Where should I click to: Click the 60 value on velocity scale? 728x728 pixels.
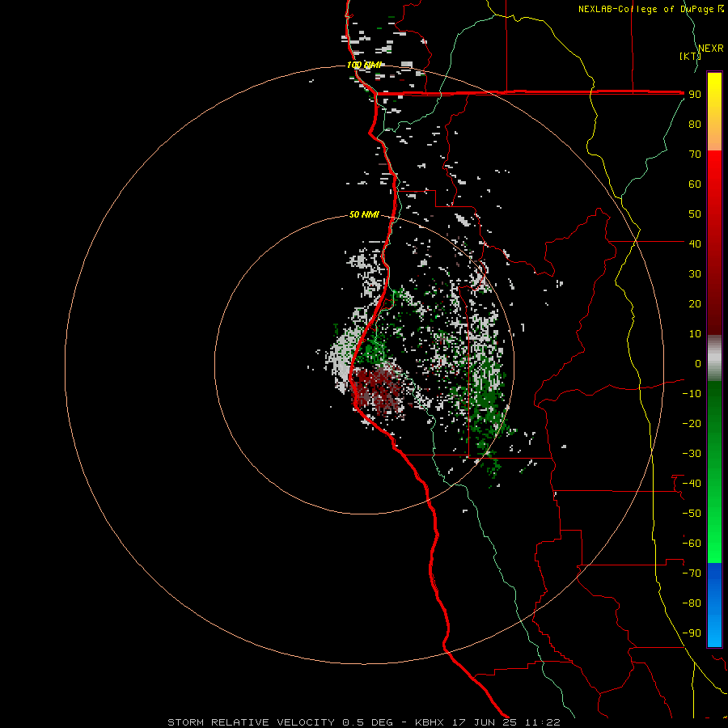pos(695,184)
